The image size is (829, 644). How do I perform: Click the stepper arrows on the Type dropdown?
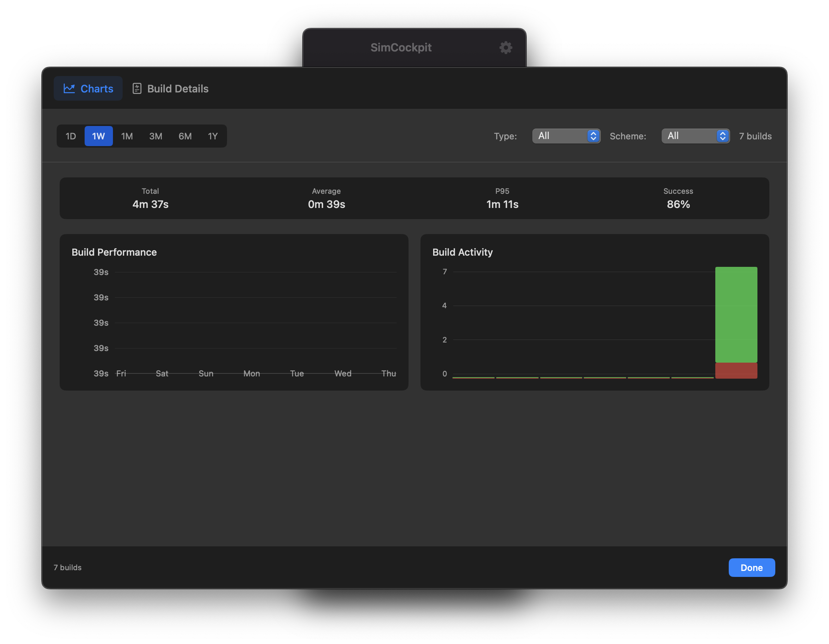pos(593,136)
